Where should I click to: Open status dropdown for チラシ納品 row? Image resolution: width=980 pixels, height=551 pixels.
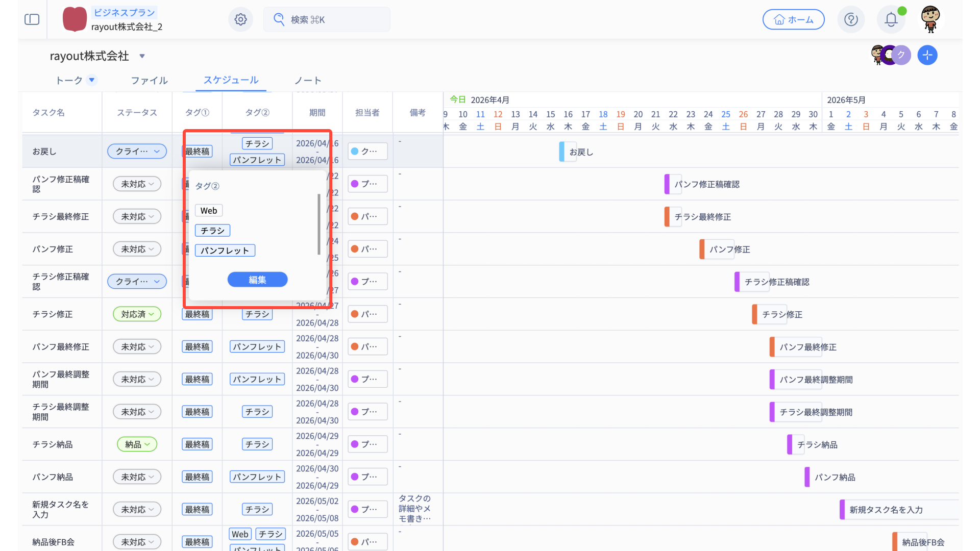pyautogui.click(x=137, y=444)
